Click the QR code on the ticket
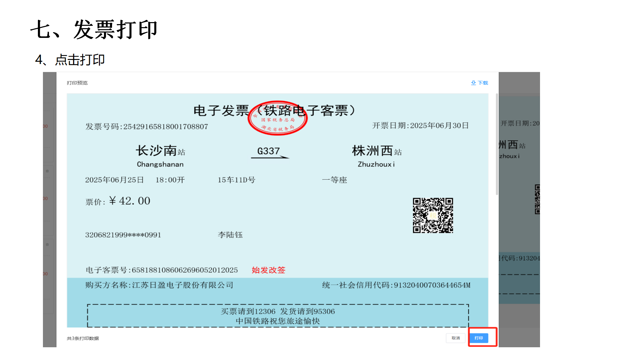This screenshot has height=362, width=644. click(x=433, y=215)
